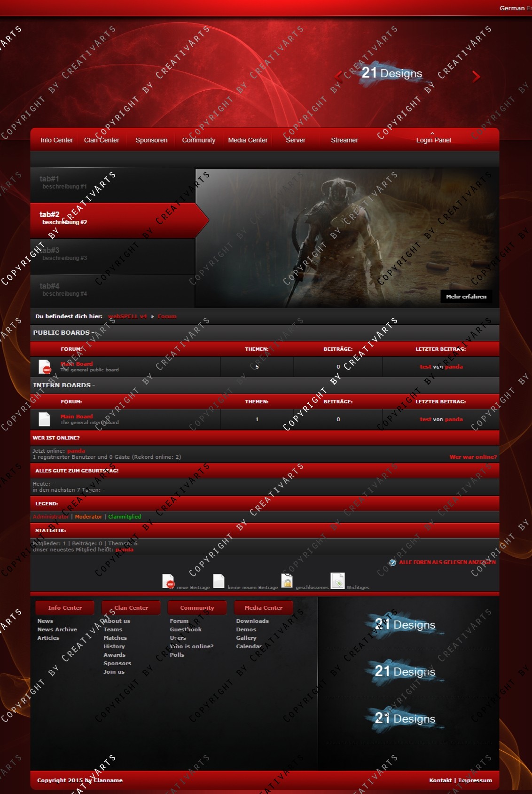
Task: Open footer Calendar link
Action: point(249,646)
